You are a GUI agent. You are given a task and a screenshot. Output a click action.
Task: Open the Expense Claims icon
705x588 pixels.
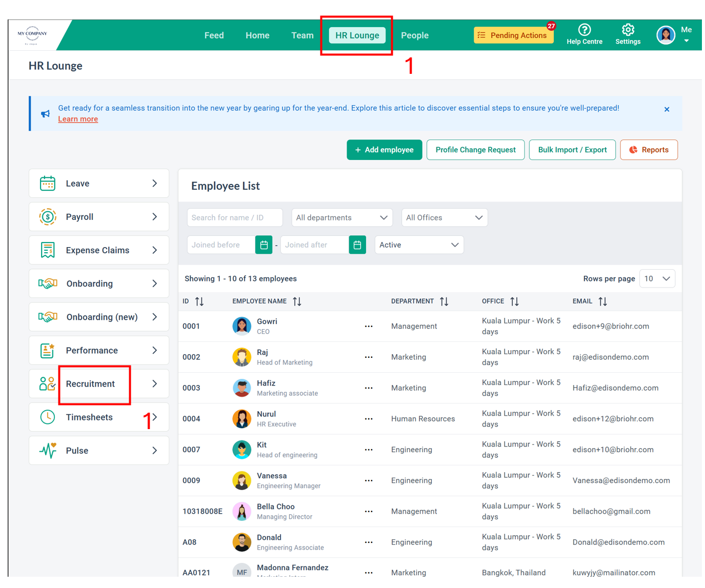click(47, 250)
